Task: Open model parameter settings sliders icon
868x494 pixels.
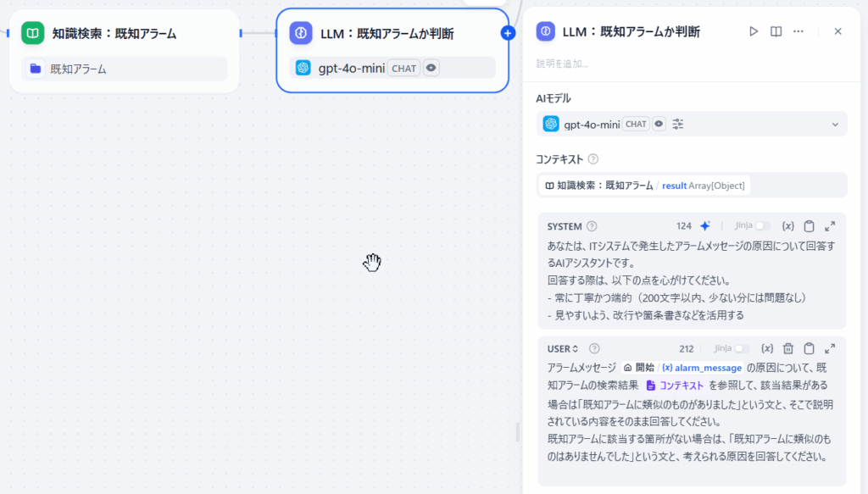Action: click(x=678, y=124)
